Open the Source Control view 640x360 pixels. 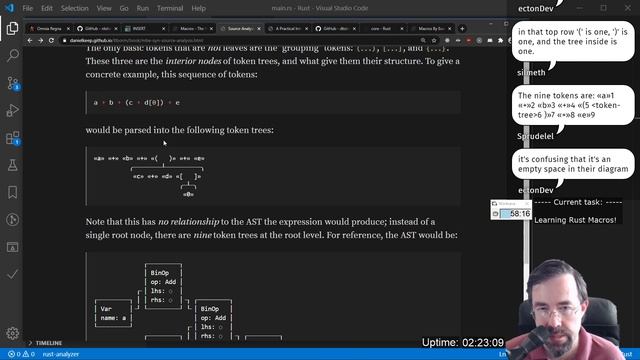[x=13, y=83]
